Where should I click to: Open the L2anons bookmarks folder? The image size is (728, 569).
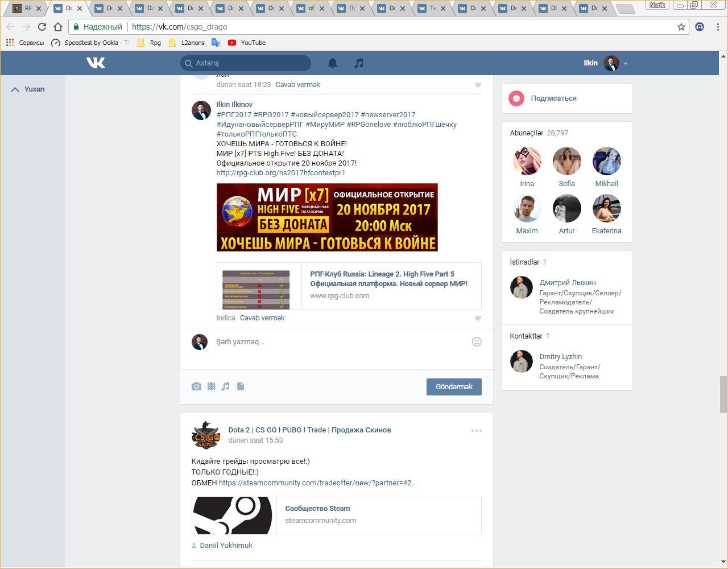pos(187,43)
